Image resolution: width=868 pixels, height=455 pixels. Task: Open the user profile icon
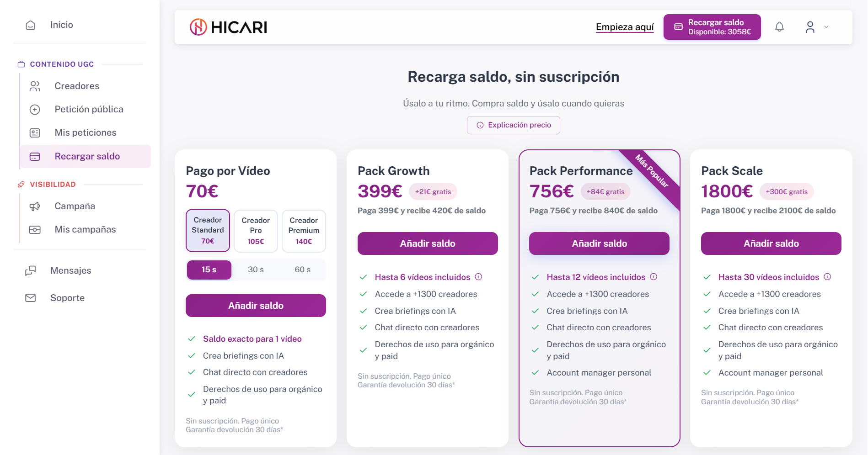pyautogui.click(x=810, y=27)
